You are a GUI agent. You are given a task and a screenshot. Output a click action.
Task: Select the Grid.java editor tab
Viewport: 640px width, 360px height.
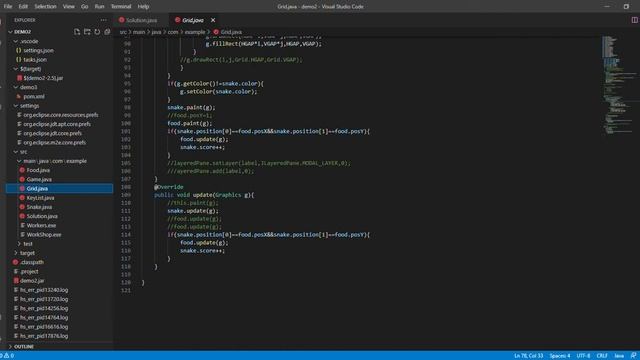[x=193, y=20]
